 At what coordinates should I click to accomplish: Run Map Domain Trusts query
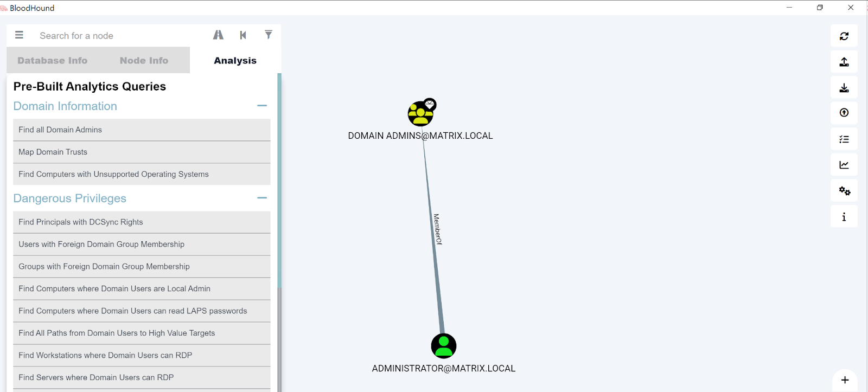(142, 152)
